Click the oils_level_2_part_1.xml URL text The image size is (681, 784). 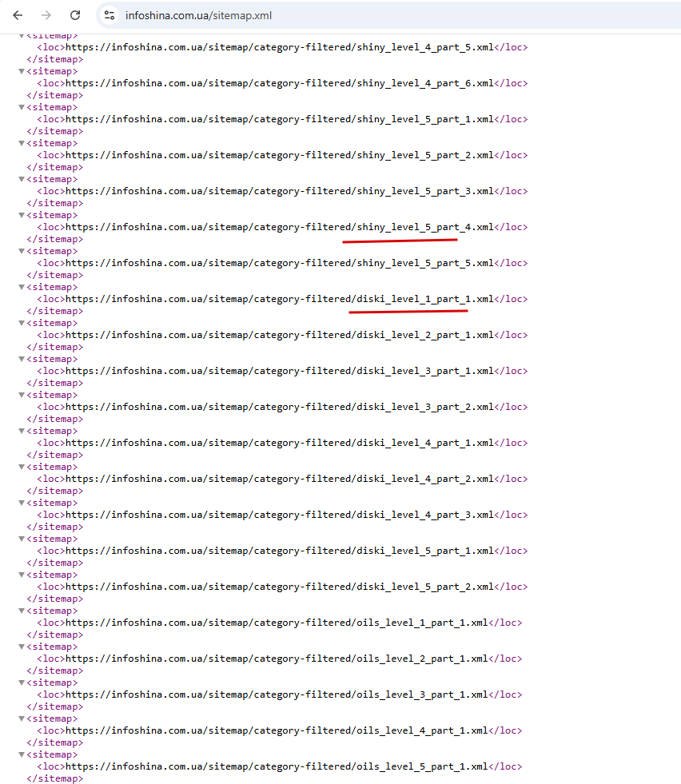[277, 659]
